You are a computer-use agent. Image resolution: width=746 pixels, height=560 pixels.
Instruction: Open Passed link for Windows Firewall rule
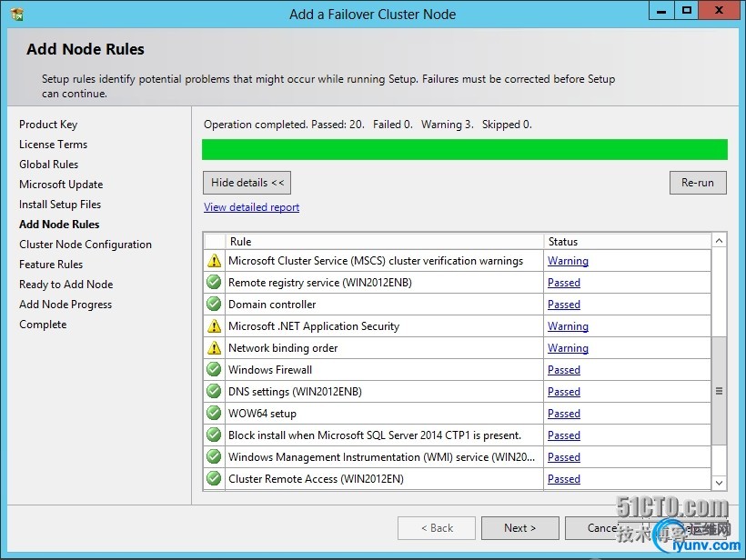[564, 370]
